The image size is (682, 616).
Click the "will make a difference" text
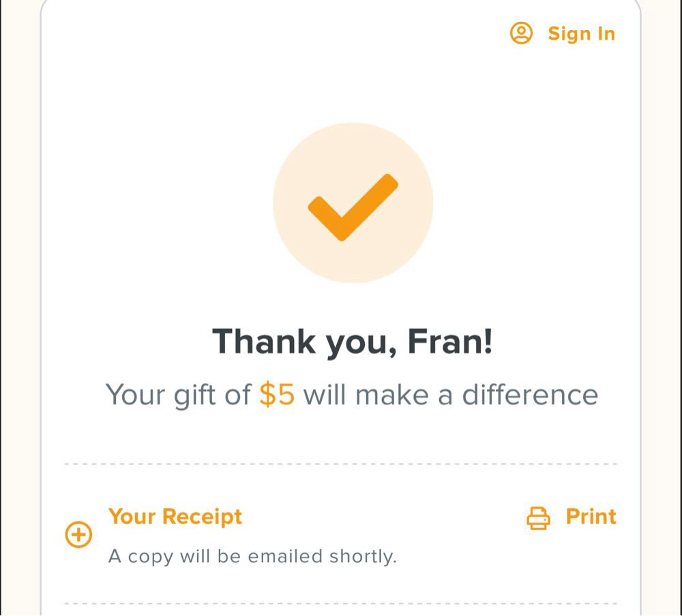click(450, 395)
